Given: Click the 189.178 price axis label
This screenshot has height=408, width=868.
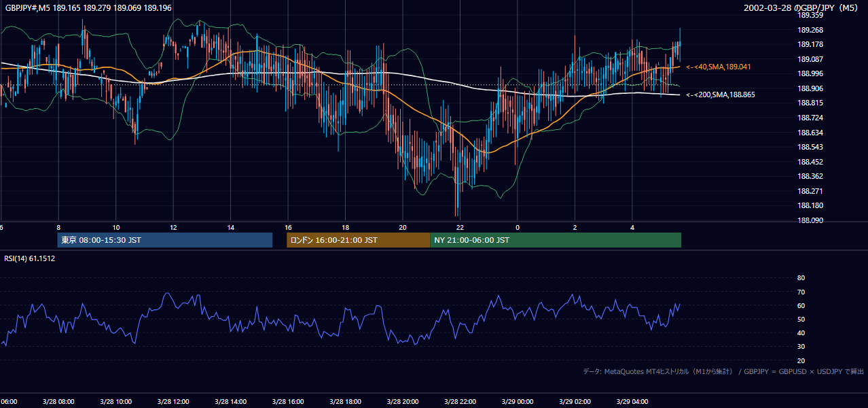Looking at the screenshot, I should click(x=810, y=44).
